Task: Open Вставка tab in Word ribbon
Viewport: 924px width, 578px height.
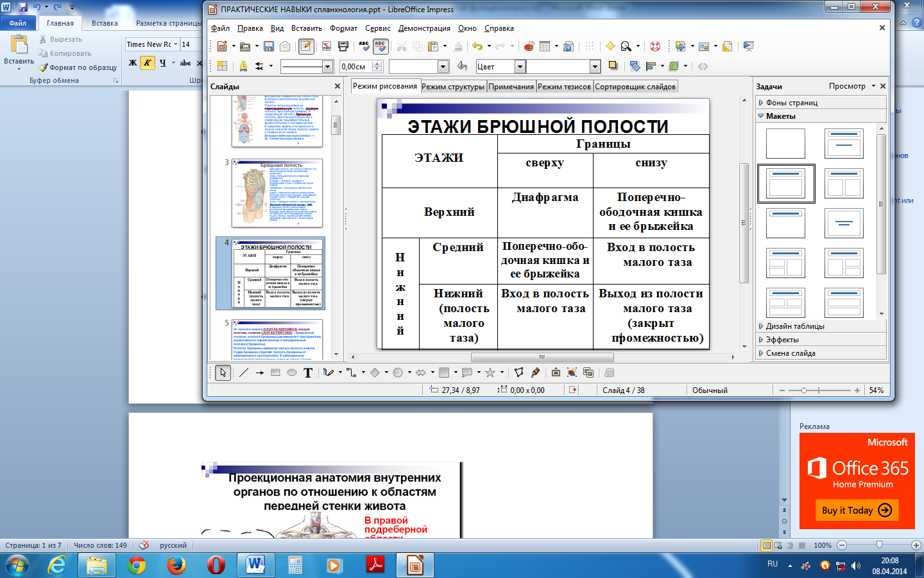Action: (105, 23)
